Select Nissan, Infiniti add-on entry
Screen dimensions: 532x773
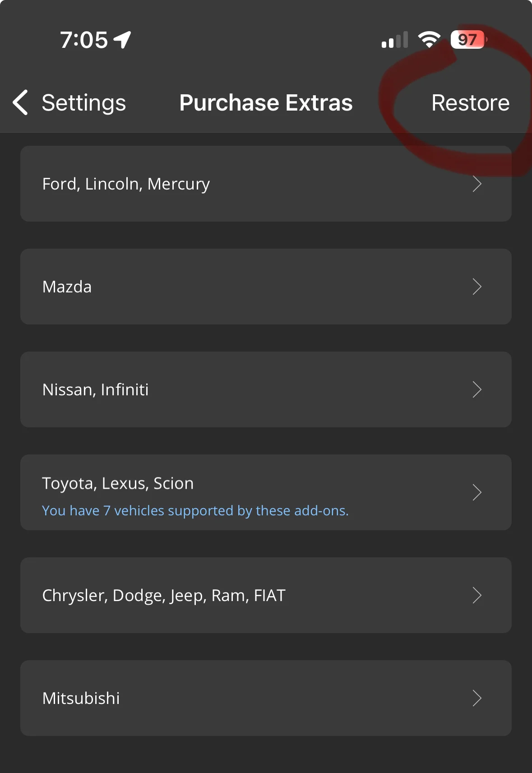coord(266,389)
